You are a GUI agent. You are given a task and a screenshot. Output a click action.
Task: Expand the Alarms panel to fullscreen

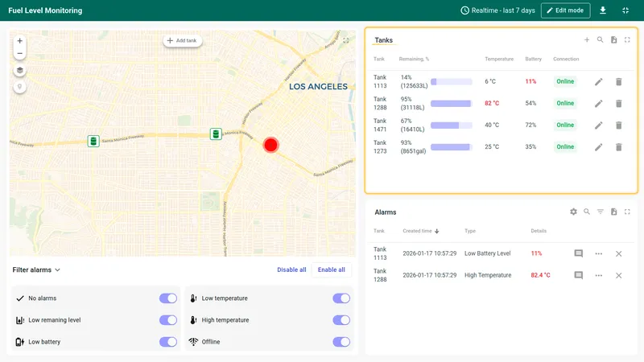point(627,212)
